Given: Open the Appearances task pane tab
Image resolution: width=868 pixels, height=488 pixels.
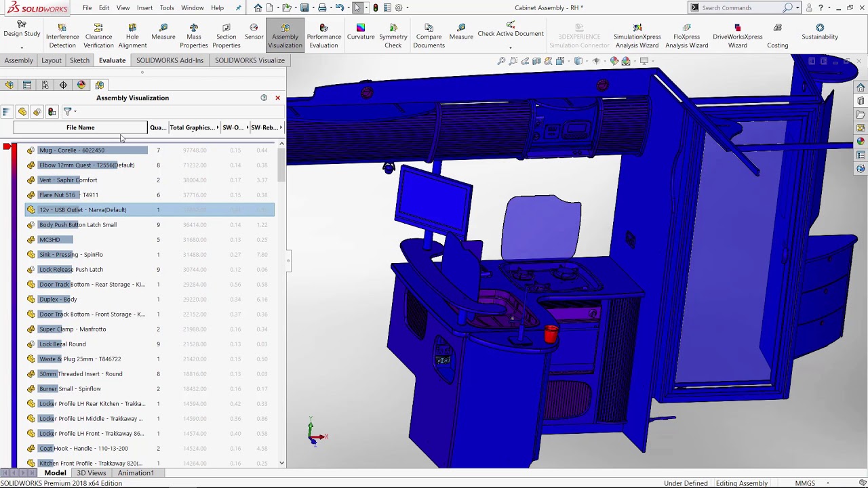Looking at the screenshot, I should coord(861,142).
